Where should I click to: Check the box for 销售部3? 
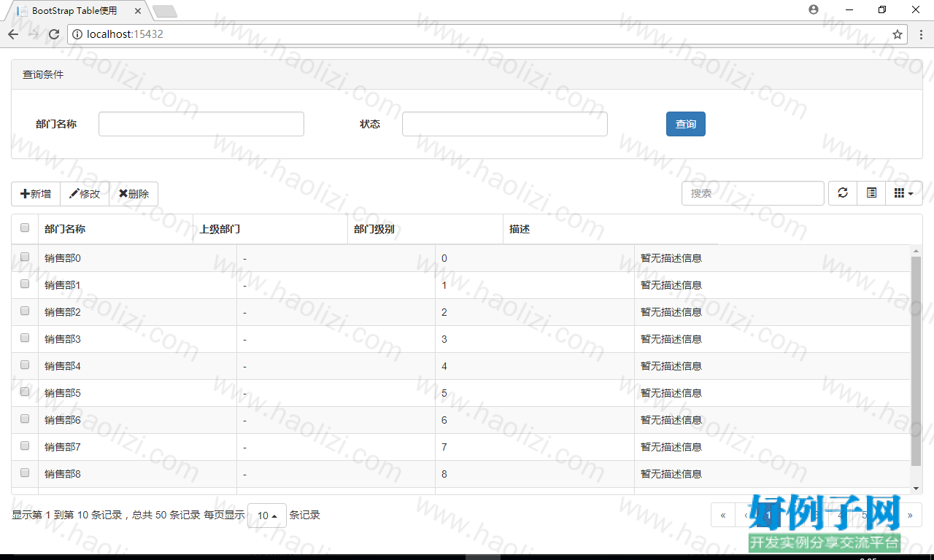click(x=25, y=338)
